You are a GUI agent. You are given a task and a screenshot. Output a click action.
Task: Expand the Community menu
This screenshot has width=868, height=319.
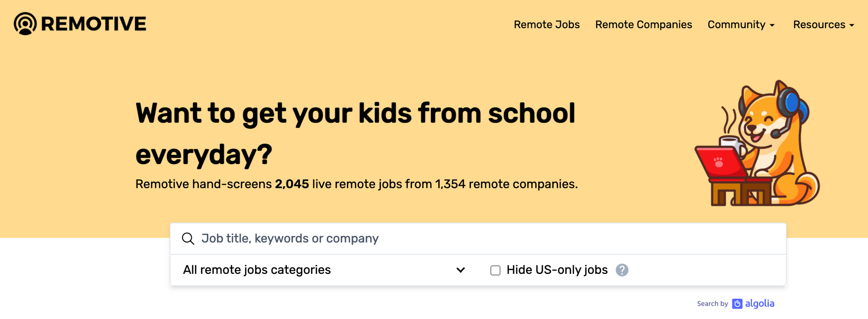[741, 25]
